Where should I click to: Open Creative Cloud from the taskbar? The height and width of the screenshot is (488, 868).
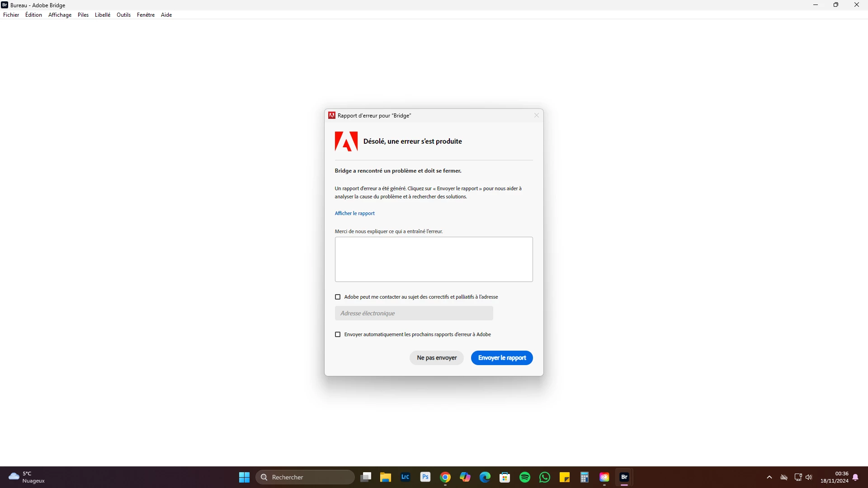(604, 477)
